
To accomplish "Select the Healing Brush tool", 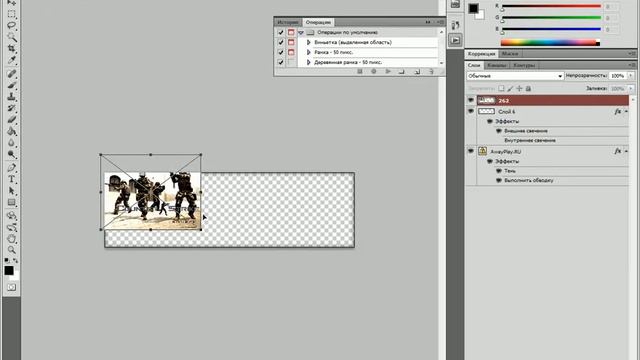I will pos(11,74).
